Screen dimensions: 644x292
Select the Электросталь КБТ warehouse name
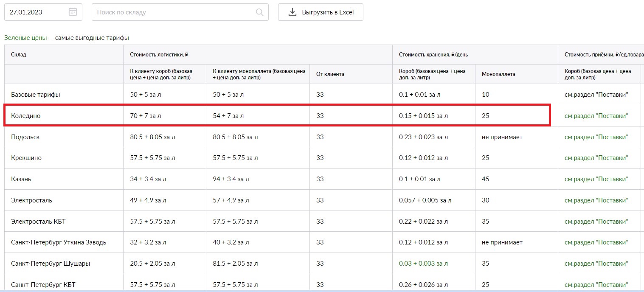click(38, 222)
